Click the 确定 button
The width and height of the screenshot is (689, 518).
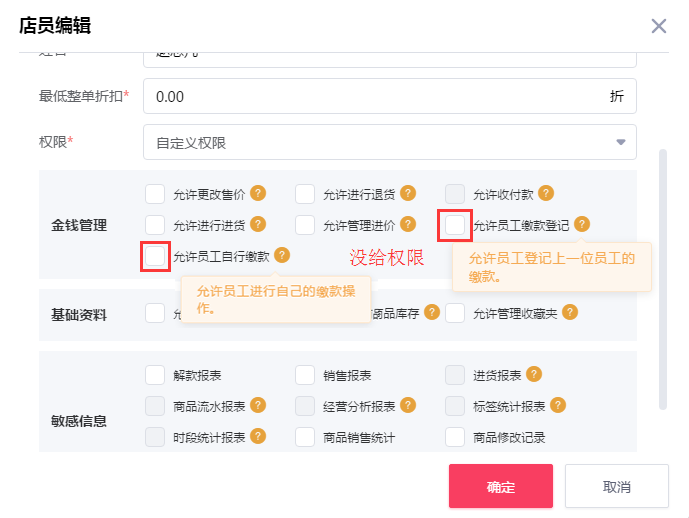[500, 486]
